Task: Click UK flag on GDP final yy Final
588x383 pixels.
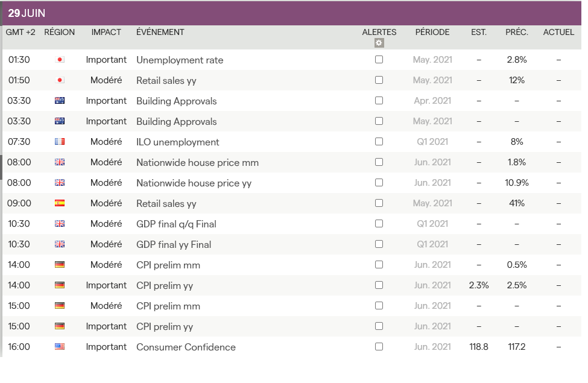Action: pos(60,244)
